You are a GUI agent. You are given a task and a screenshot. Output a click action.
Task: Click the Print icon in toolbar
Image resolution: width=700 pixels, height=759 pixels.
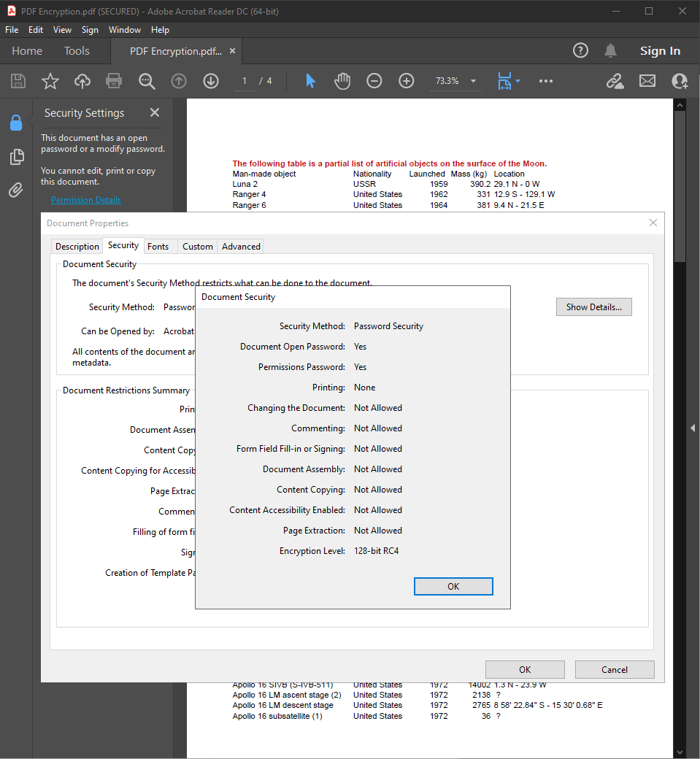click(x=114, y=81)
